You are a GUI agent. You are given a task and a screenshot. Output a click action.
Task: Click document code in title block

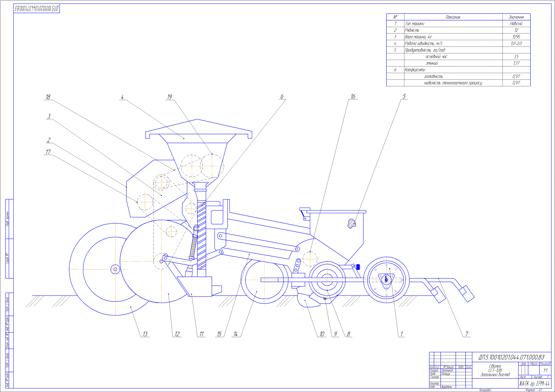click(x=511, y=357)
